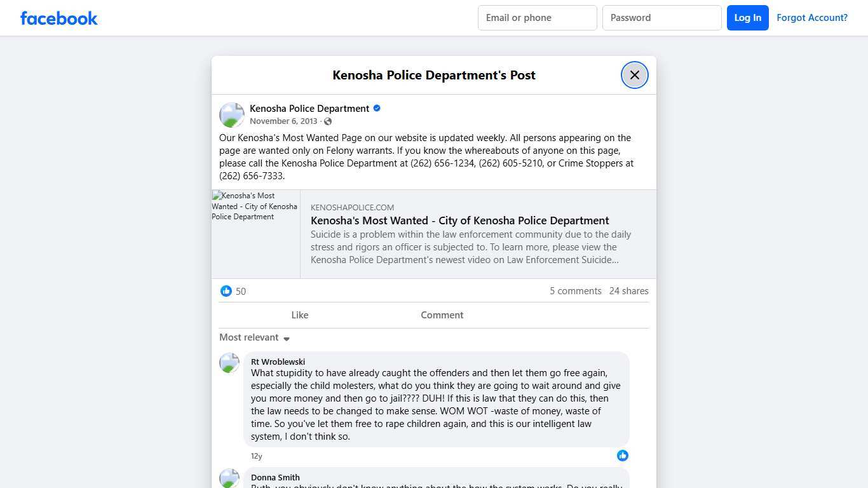Click the thumbs-up reaction icon showing 50 likes
This screenshot has width=868, height=488.
click(226, 291)
